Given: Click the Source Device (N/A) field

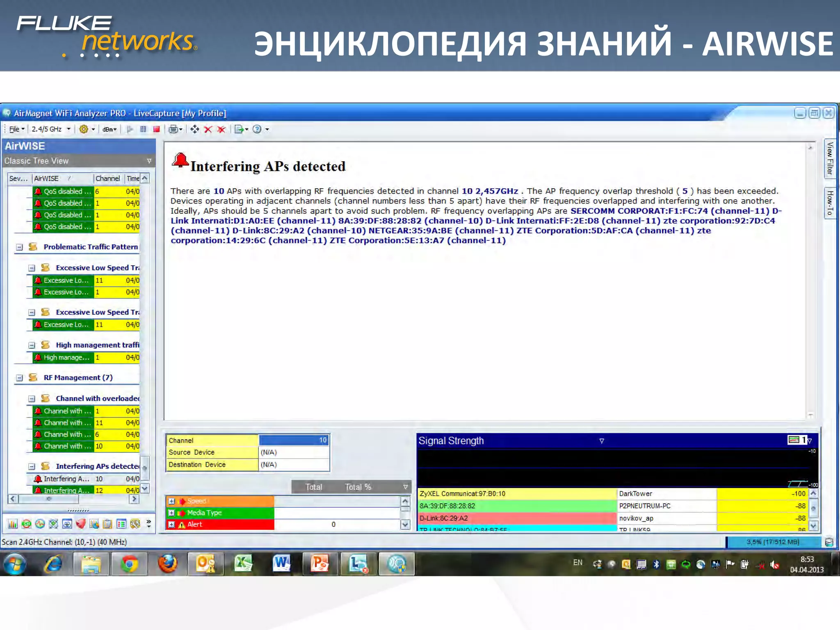Looking at the screenshot, I should click(294, 452).
